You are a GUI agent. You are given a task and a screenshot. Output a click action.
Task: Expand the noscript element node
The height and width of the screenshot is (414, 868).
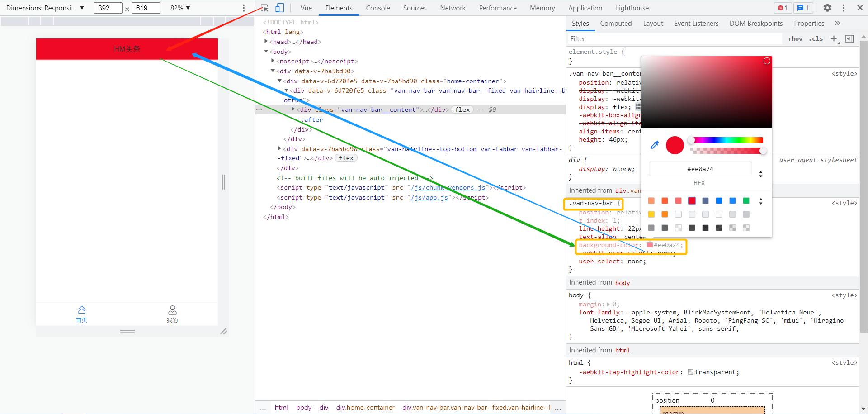coord(273,61)
